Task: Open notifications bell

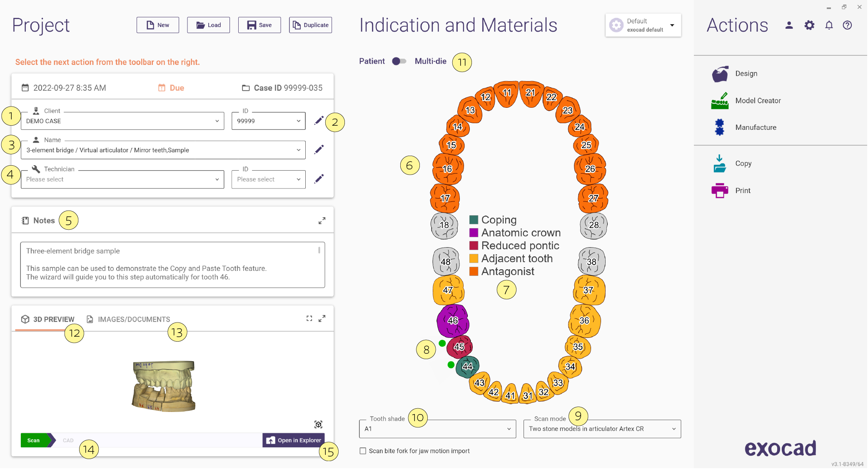Action: point(829,25)
